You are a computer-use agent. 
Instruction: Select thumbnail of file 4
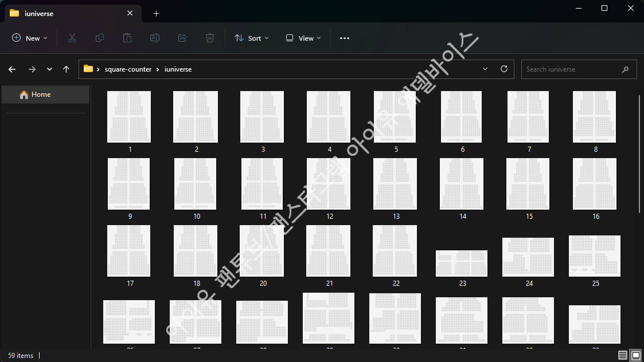(x=329, y=117)
